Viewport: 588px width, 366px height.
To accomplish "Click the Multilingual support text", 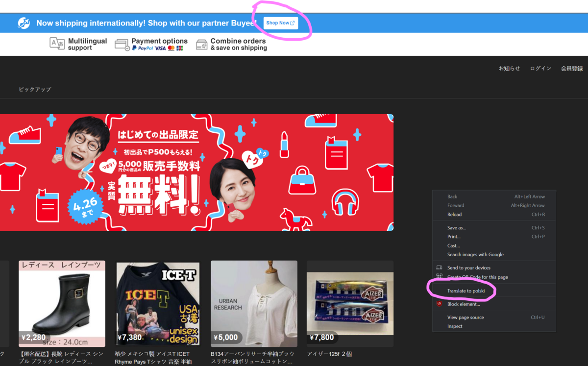I will [x=87, y=44].
